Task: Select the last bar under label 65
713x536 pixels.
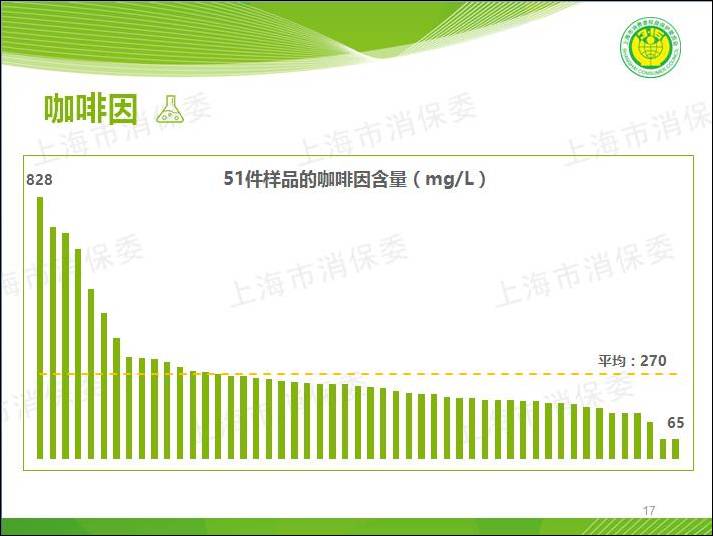Action: point(675,449)
